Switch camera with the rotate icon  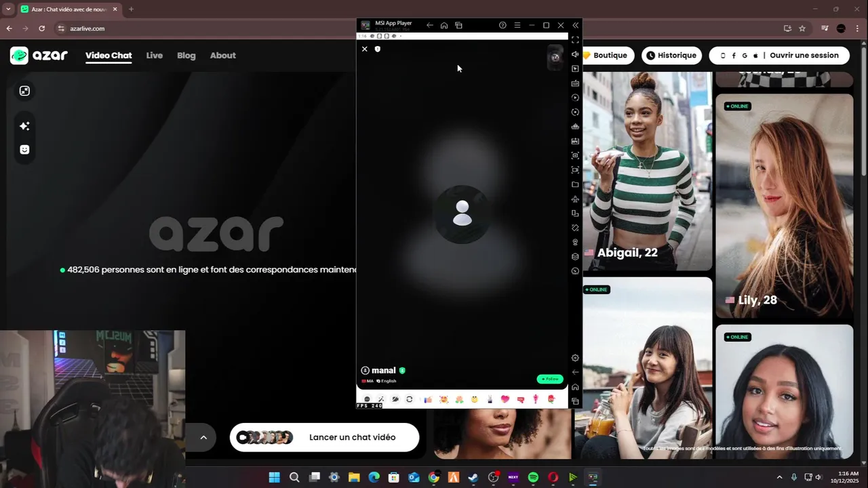pyautogui.click(x=410, y=399)
